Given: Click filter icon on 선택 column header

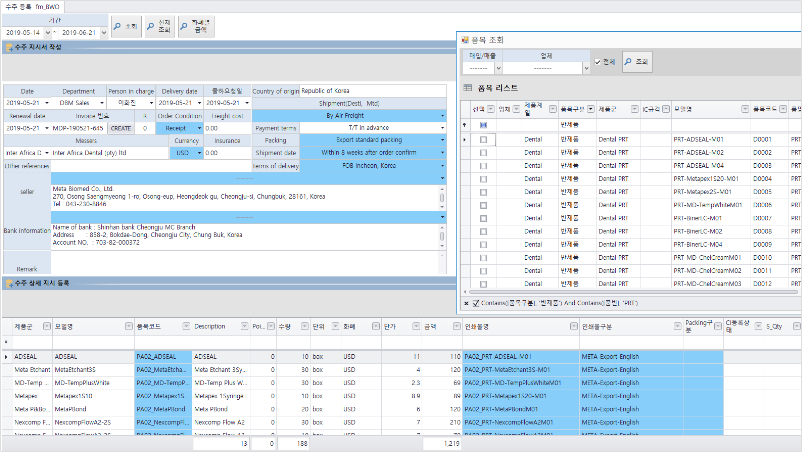Looking at the screenshot, I should 491,109.
